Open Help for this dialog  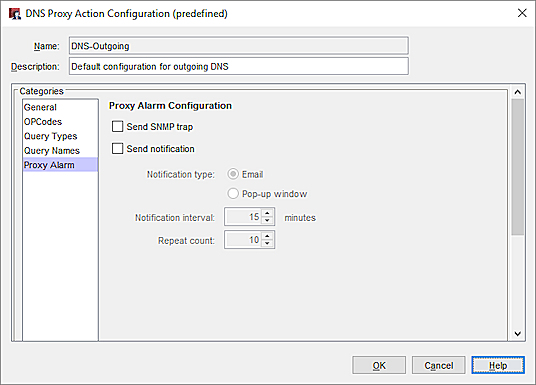coord(498,366)
